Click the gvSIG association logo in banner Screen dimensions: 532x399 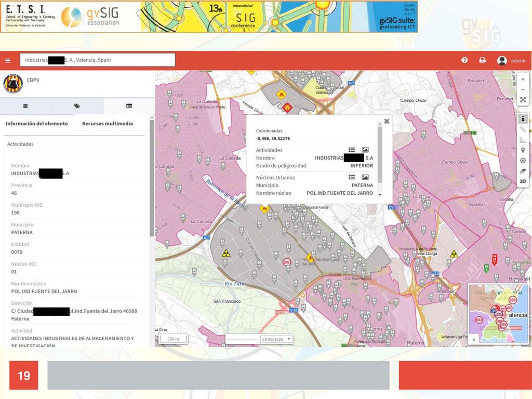pos(90,17)
